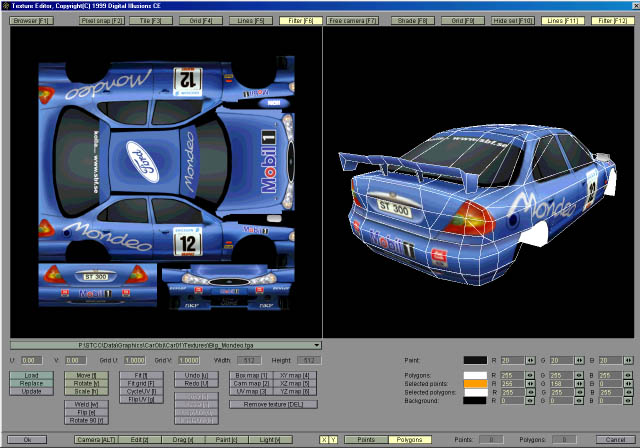Click Remove texture [DEL]
The image size is (640, 448).
(x=273, y=404)
